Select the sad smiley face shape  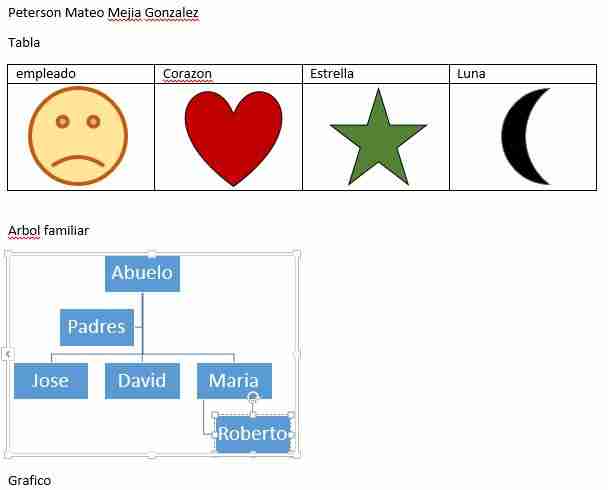[x=78, y=136]
